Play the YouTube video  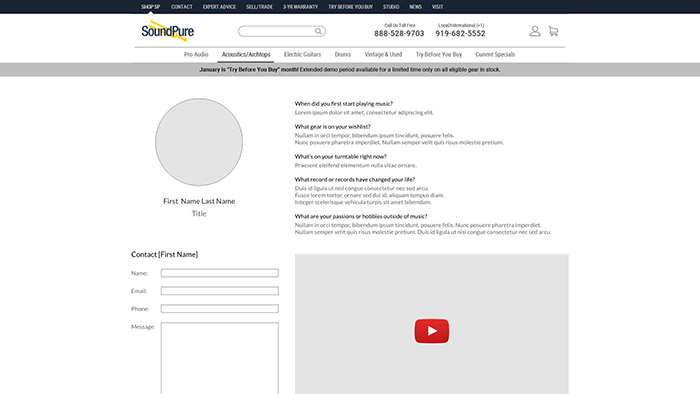432,331
